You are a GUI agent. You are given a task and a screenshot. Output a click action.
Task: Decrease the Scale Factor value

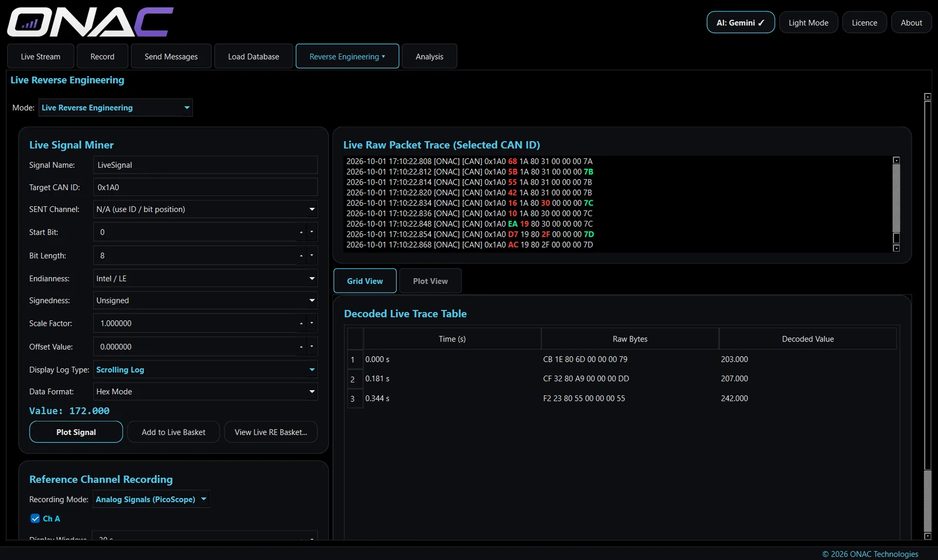[x=312, y=323]
